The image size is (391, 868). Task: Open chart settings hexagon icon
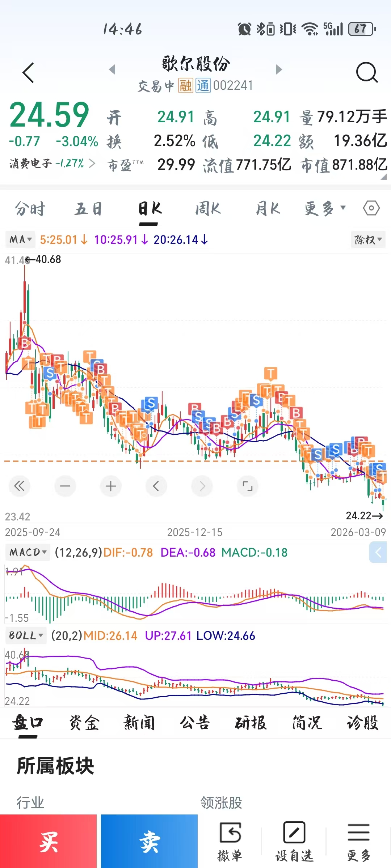(x=371, y=208)
